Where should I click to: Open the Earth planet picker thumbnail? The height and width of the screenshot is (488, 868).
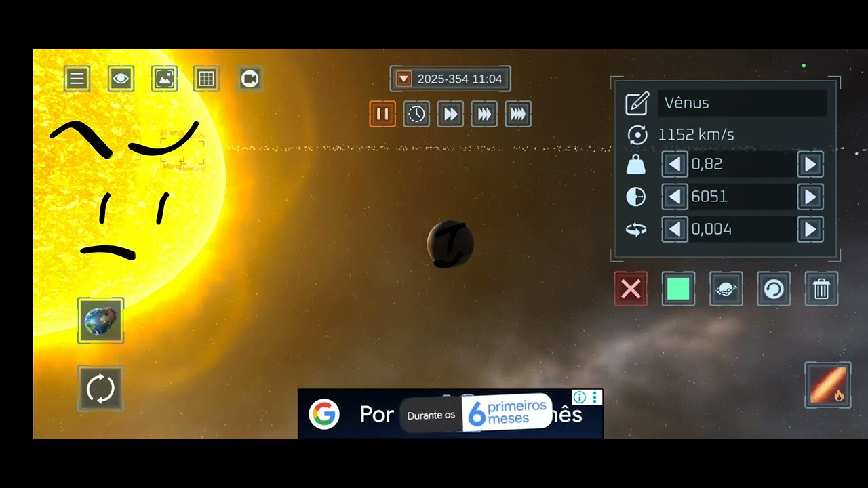pyautogui.click(x=100, y=321)
